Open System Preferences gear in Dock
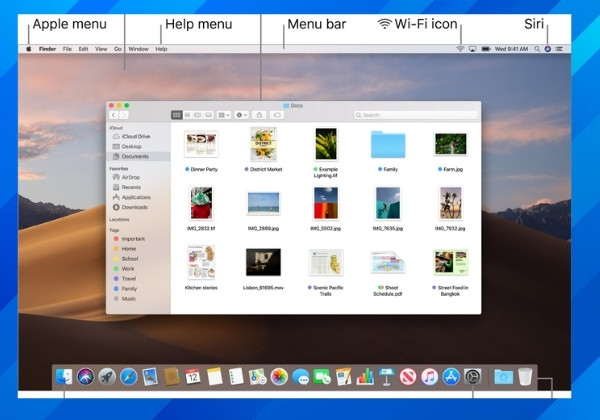600x420 pixels. 473,377
